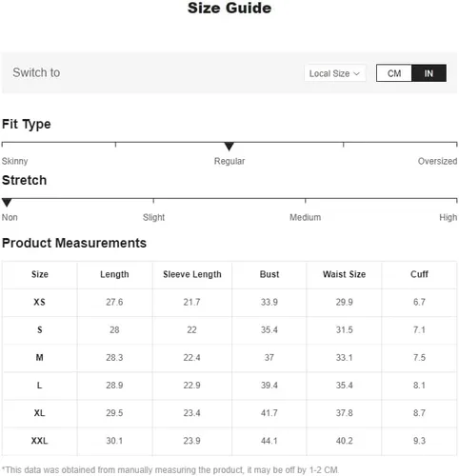This screenshot has width=459, height=476.
Task: Click the Oversized fit label
Action: point(437,161)
